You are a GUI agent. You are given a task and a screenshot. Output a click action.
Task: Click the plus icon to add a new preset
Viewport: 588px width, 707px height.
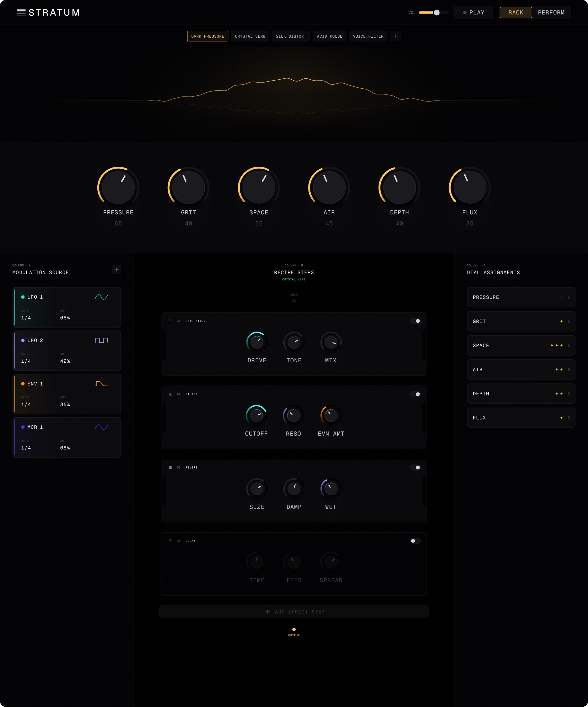click(x=396, y=36)
